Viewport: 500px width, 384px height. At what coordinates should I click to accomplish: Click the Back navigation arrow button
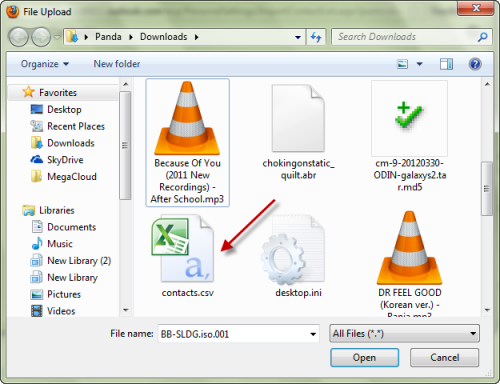click(x=19, y=37)
